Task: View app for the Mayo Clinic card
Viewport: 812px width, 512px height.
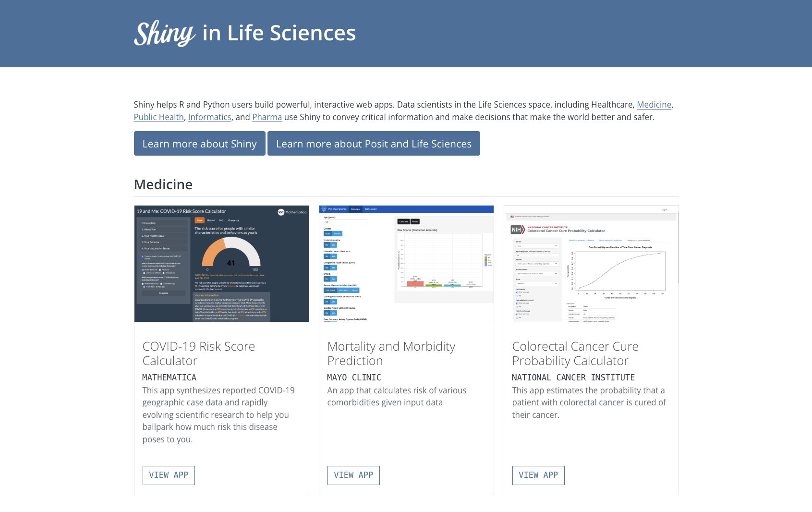Action: [x=353, y=475]
